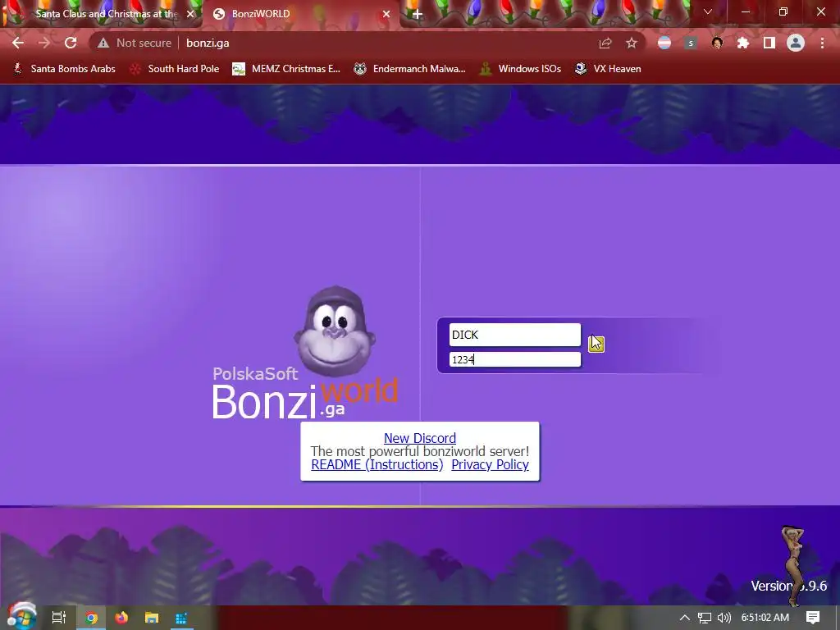This screenshot has height=630, width=840.
Task: Open Santa Bombs Arabs bookmark
Action: [x=64, y=69]
